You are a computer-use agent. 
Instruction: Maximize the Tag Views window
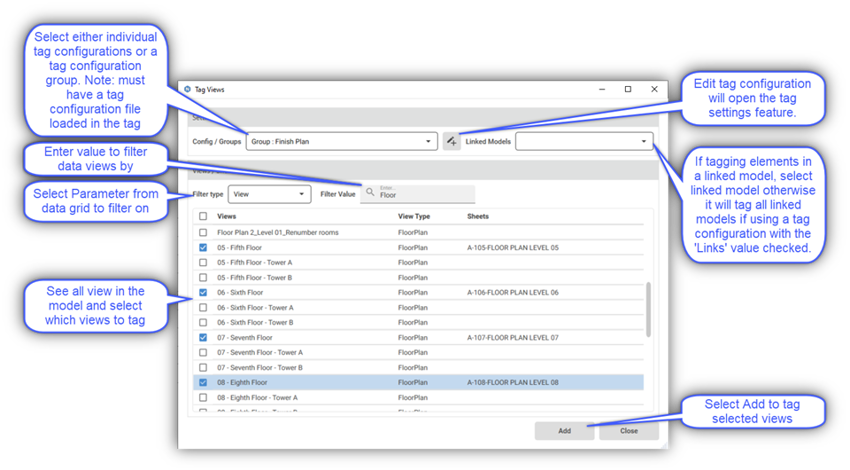(628, 89)
